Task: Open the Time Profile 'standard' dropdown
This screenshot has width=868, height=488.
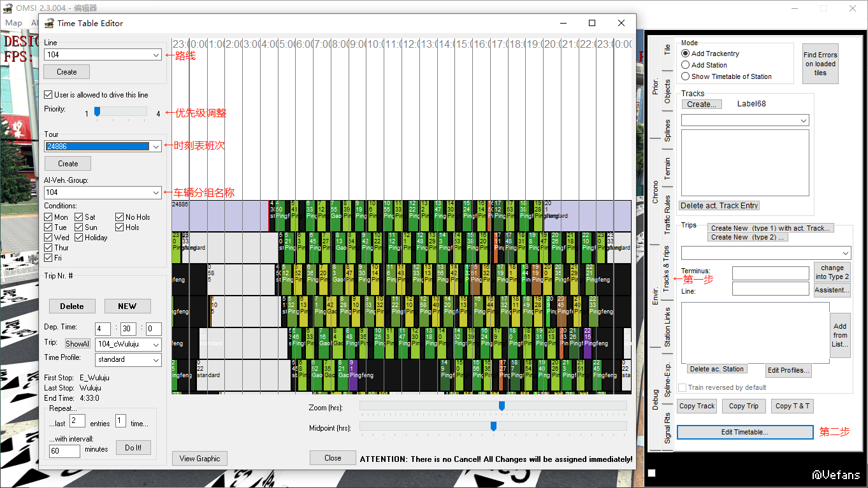Action: click(x=128, y=359)
